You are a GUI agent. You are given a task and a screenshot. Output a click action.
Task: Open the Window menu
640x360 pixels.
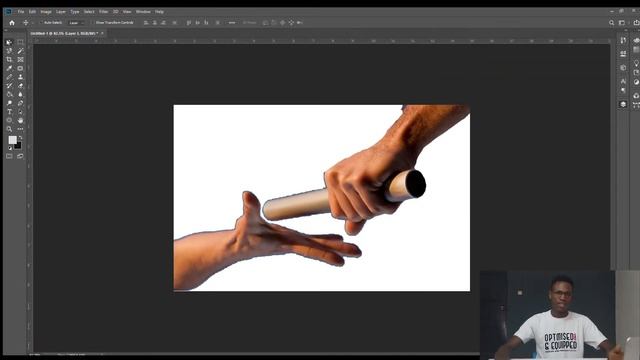click(143, 12)
